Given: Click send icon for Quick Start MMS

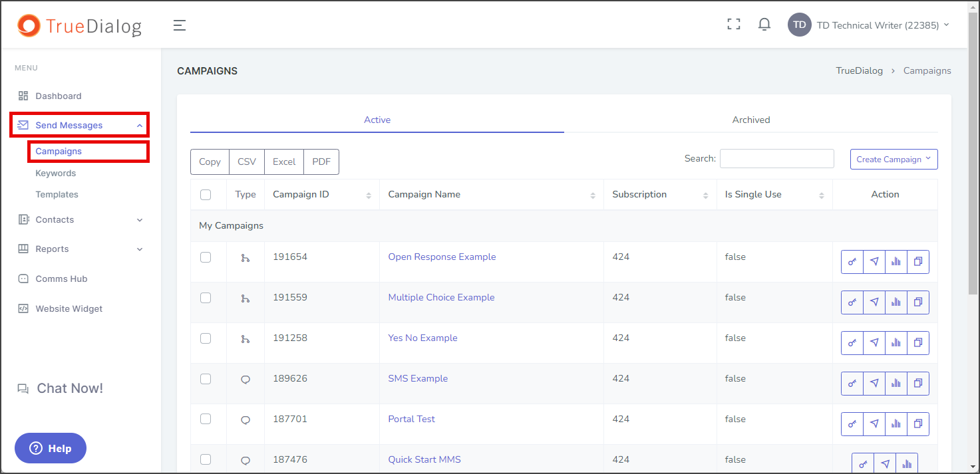Looking at the screenshot, I should tap(885, 464).
